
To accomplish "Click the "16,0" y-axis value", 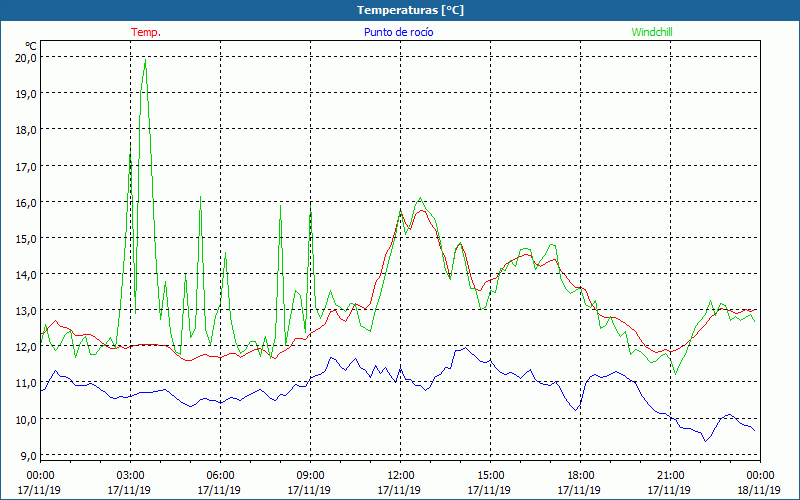I will pyautogui.click(x=26, y=202).
